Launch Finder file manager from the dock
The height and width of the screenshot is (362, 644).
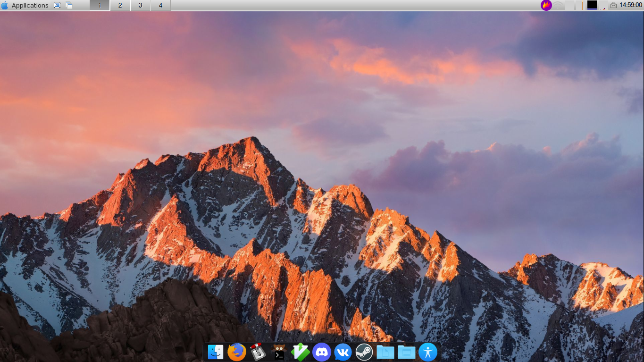[x=216, y=352]
